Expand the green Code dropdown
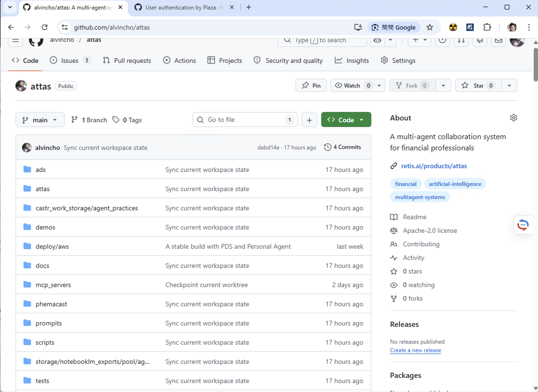Image resolution: width=538 pixels, height=392 pixels. [x=346, y=120]
